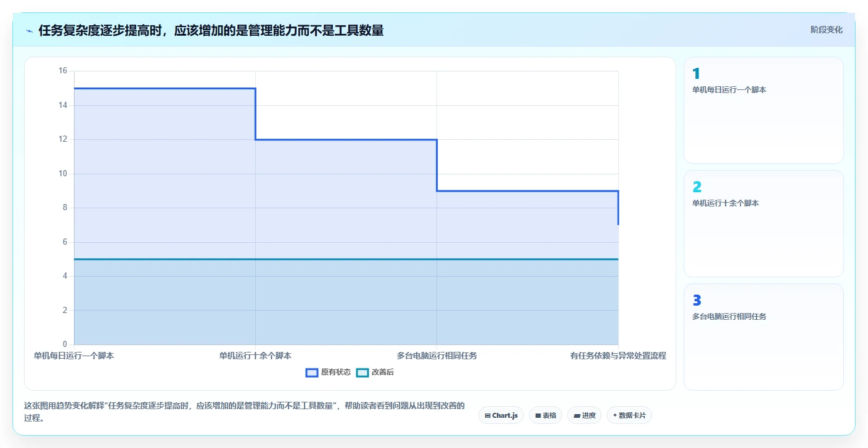Screen dimensions: 868x448
Task: Open stage card 1 单机每日运行一个脚本
Action: click(x=764, y=110)
